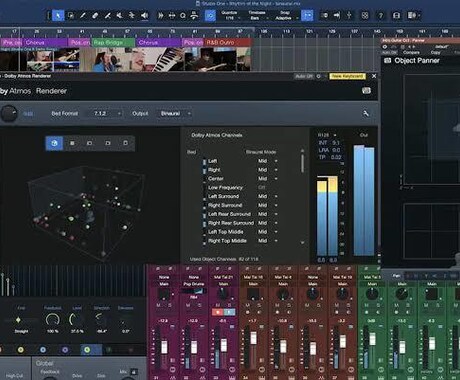Select the 3D perspective view icon

(54, 143)
